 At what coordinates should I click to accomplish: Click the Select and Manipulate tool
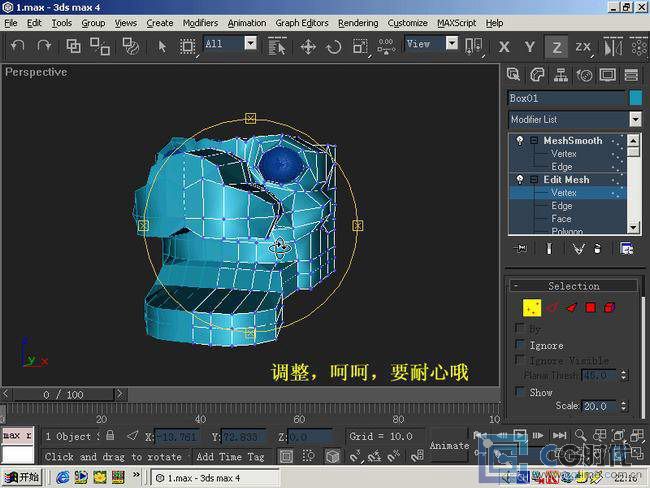tap(386, 46)
